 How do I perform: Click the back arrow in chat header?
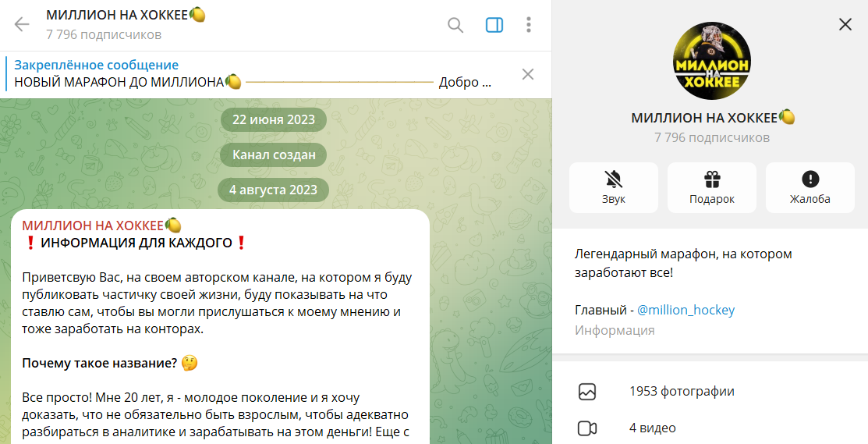tap(22, 25)
